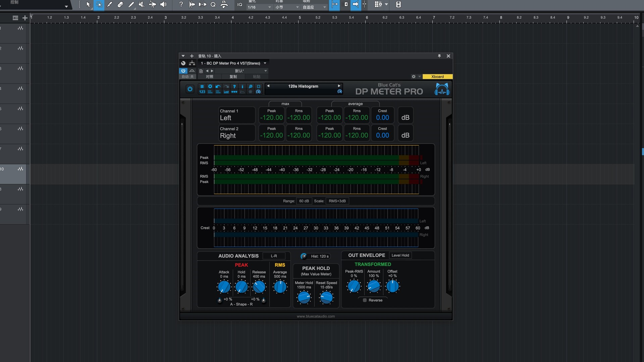644x362 pixels.
Task: Toggle the insert activate power button
Action: coord(183,71)
